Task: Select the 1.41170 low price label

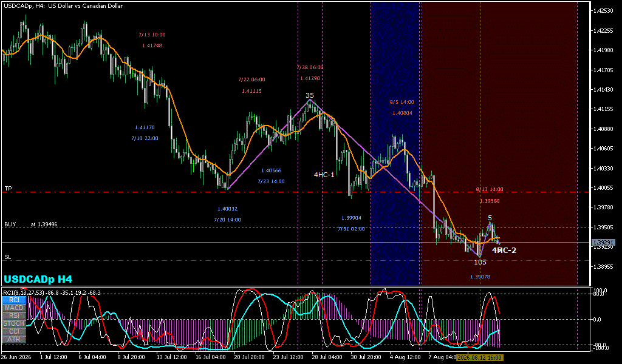Action: [x=145, y=127]
